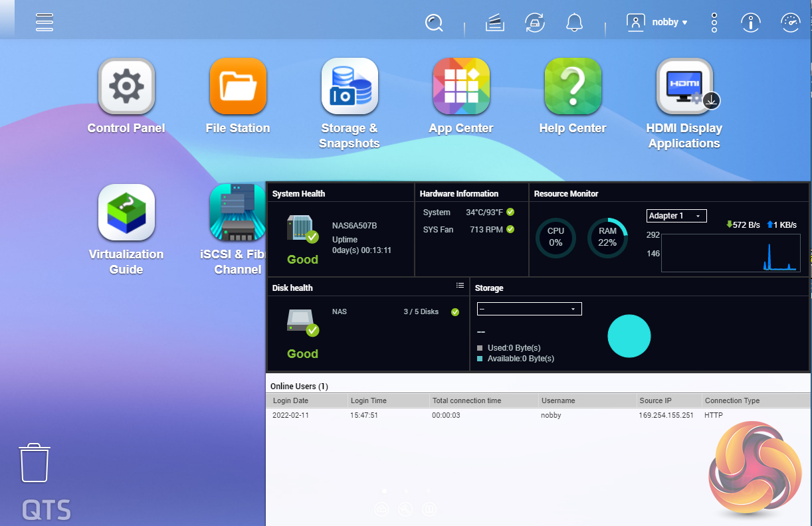Click the Disk health list icon
This screenshot has width=812, height=526.
coord(460,286)
